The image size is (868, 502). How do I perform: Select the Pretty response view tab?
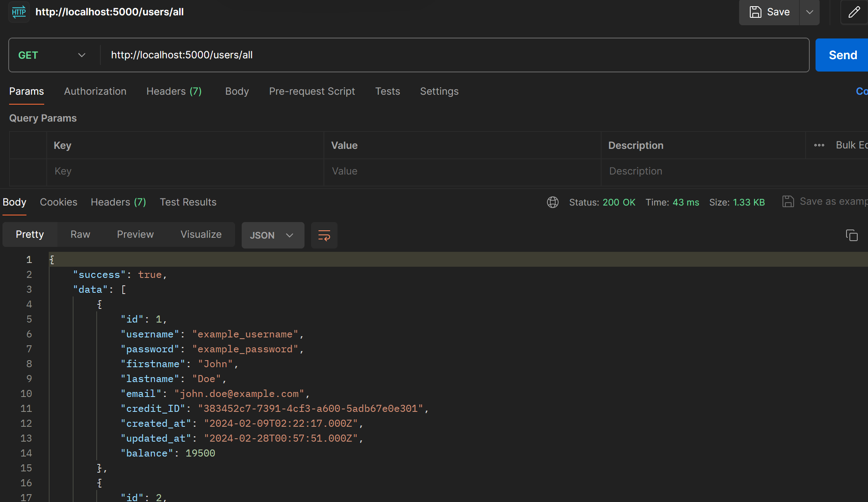[x=29, y=234]
